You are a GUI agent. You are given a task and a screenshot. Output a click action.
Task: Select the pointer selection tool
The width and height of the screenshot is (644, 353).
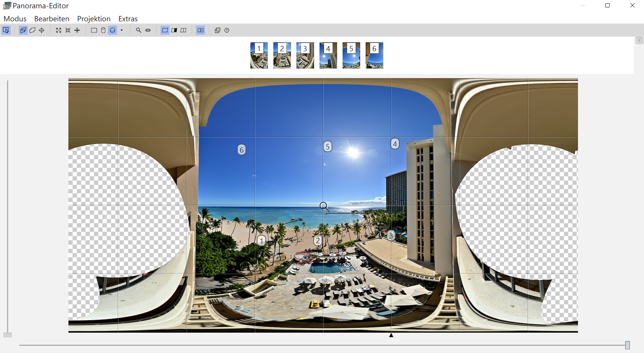coord(6,30)
